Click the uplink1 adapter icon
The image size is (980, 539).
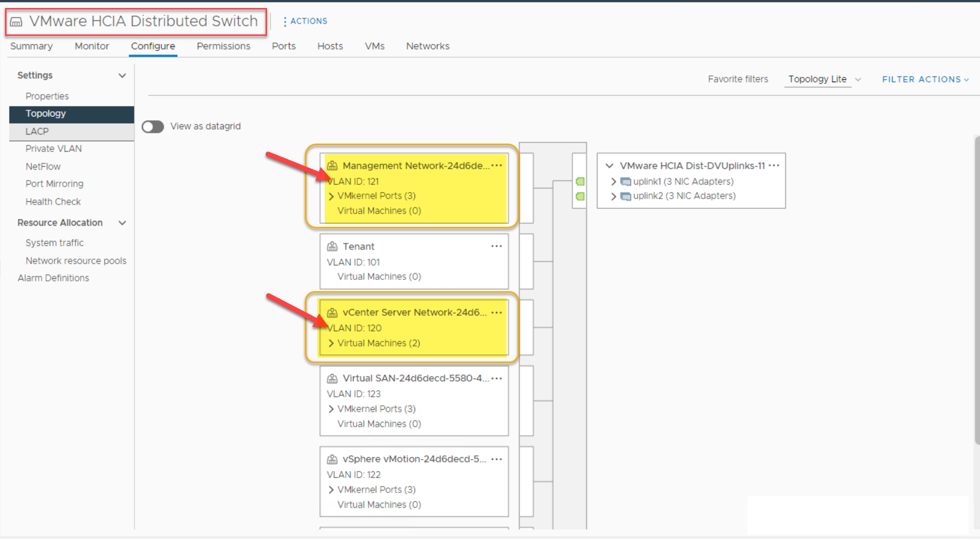pos(625,181)
